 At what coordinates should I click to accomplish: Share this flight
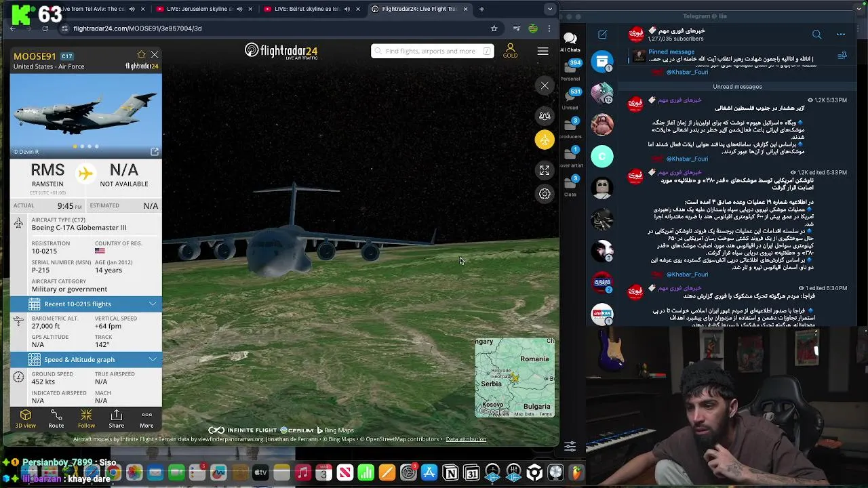(x=117, y=419)
